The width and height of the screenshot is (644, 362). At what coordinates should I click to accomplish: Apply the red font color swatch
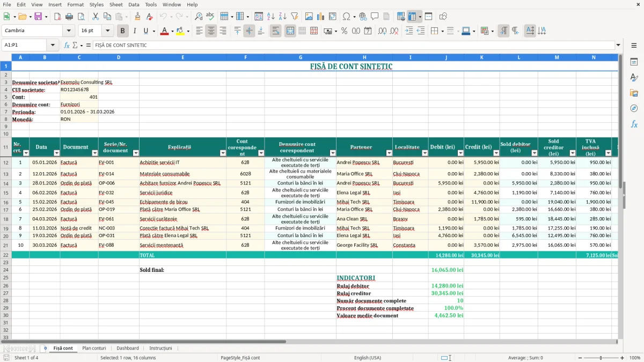coord(164,31)
